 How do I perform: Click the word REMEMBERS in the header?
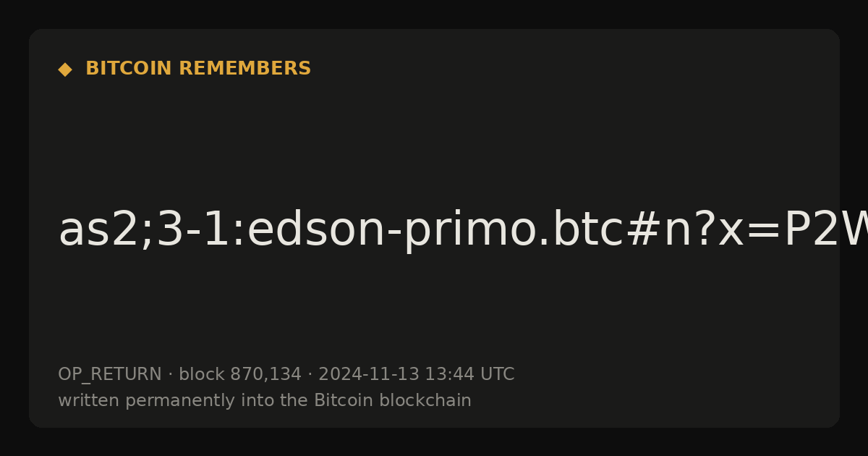[245, 69]
